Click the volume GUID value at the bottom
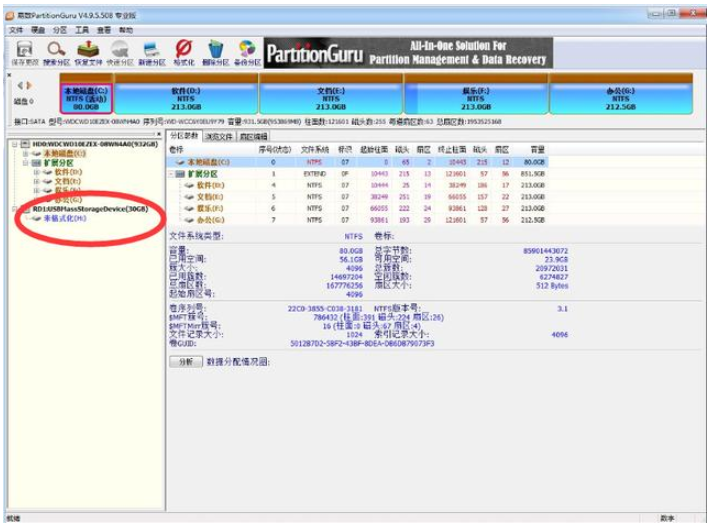Viewport: 710px width, 523px height. click(x=362, y=344)
